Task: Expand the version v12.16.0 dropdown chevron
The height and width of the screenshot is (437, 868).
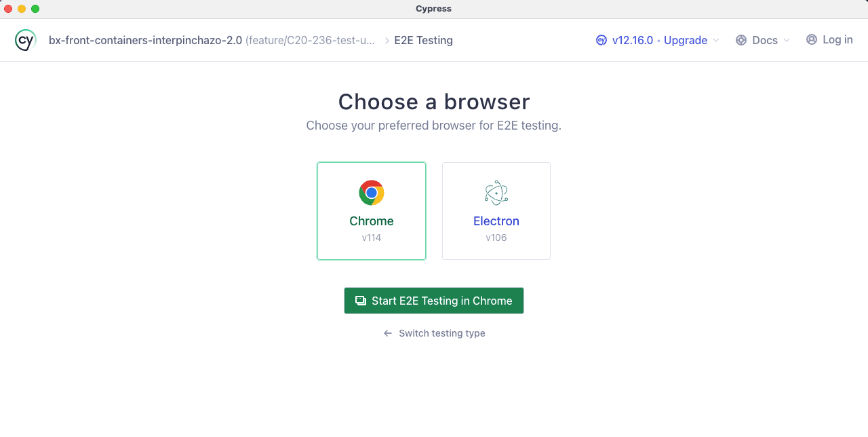Action: [x=716, y=41]
